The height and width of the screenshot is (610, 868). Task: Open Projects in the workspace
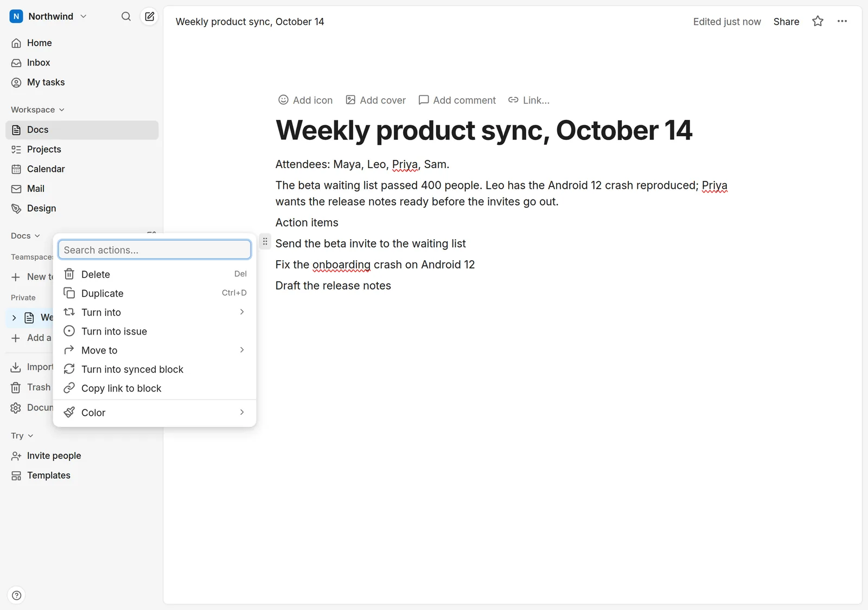[82, 149]
